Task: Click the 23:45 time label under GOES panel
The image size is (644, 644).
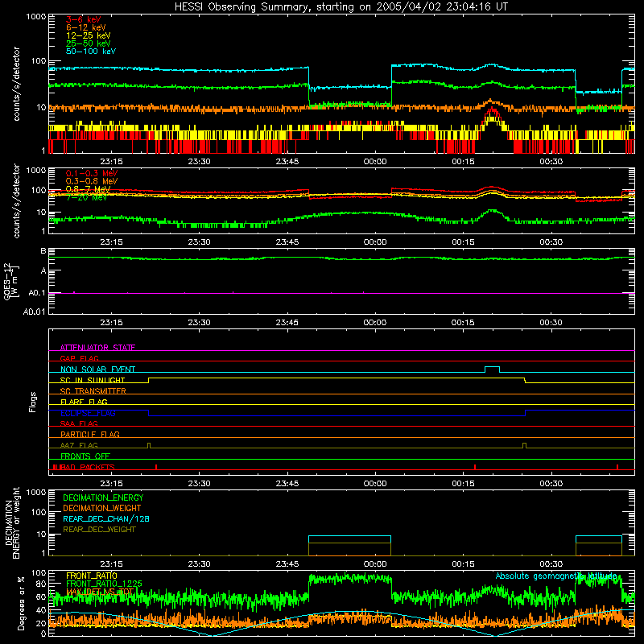Action: [287, 323]
